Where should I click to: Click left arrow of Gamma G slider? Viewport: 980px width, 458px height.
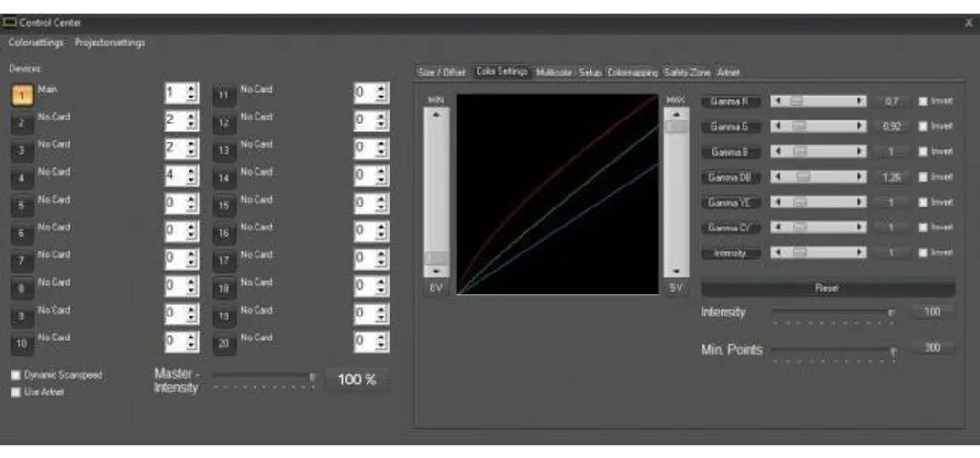click(777, 126)
